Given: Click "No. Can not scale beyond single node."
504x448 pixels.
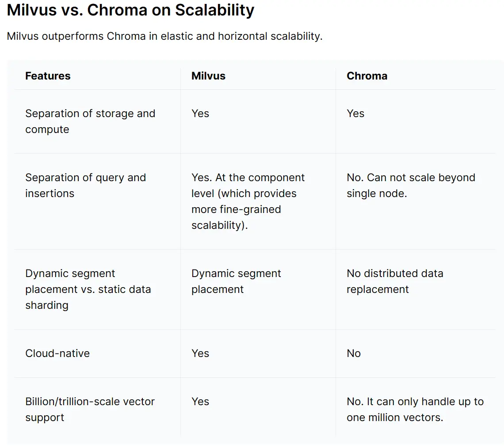Looking at the screenshot, I should click(411, 186).
